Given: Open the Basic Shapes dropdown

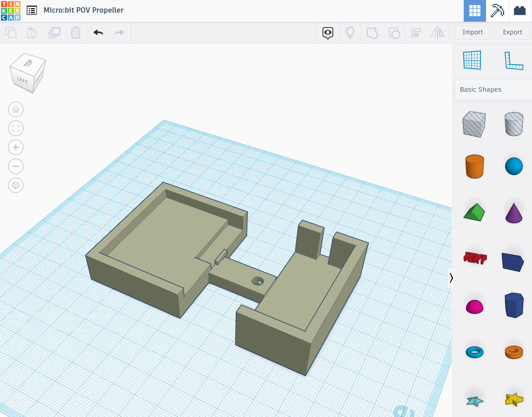Looking at the screenshot, I should pos(493,89).
